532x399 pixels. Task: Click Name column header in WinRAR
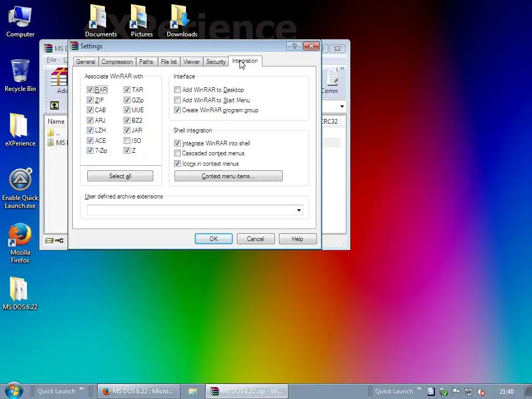pos(56,122)
